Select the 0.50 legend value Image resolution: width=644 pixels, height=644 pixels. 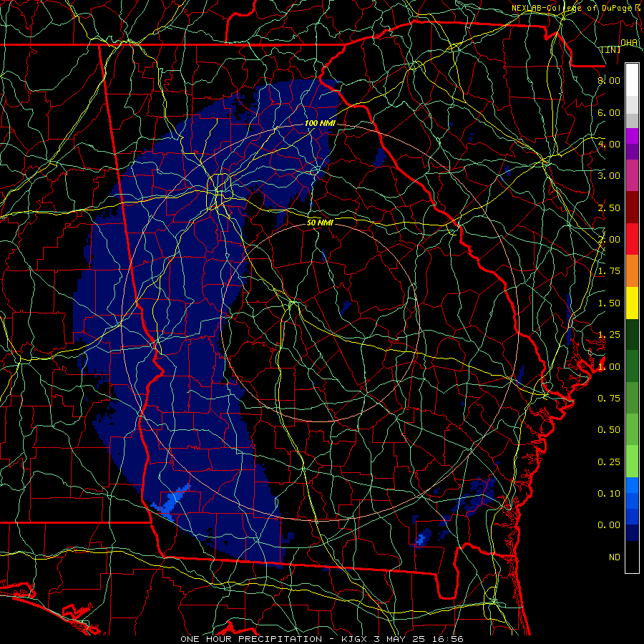(x=609, y=430)
